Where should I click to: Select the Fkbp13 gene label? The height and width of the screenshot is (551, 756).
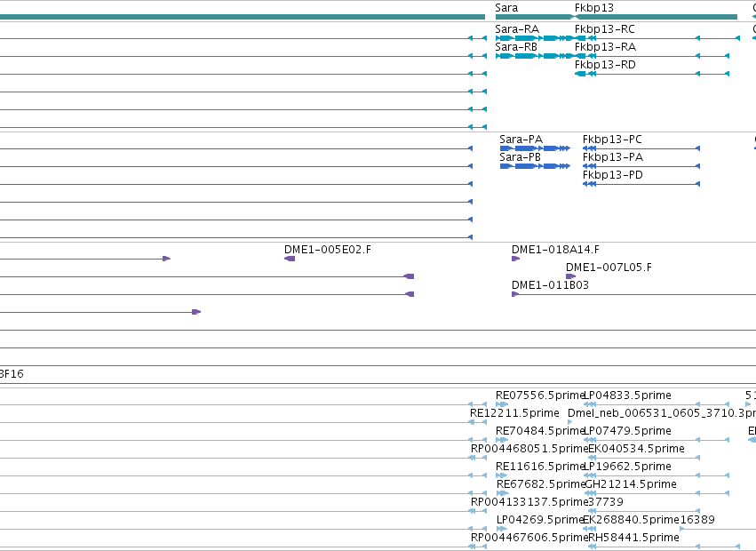pyautogui.click(x=594, y=8)
